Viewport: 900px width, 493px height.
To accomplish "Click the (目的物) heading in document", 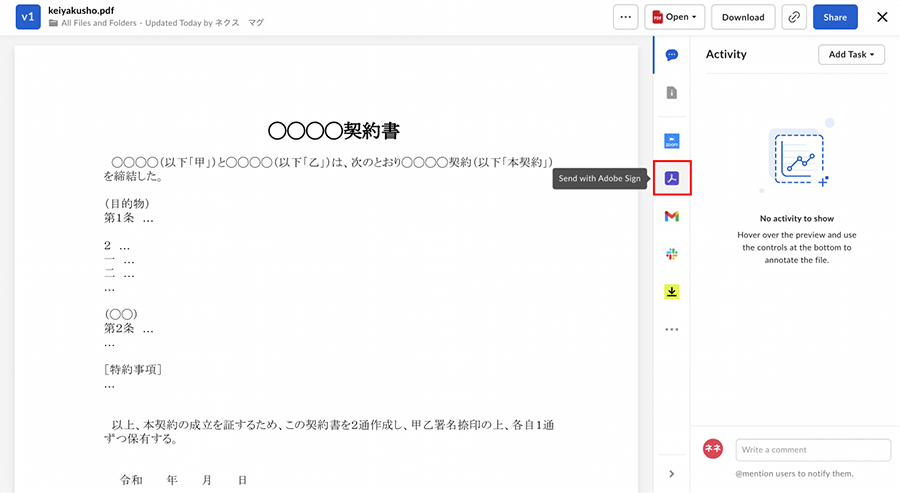I will (x=127, y=204).
